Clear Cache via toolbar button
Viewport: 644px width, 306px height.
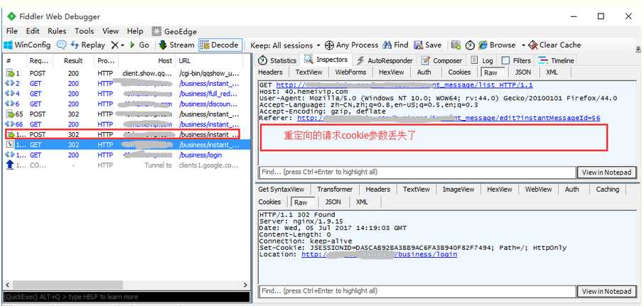coord(554,45)
